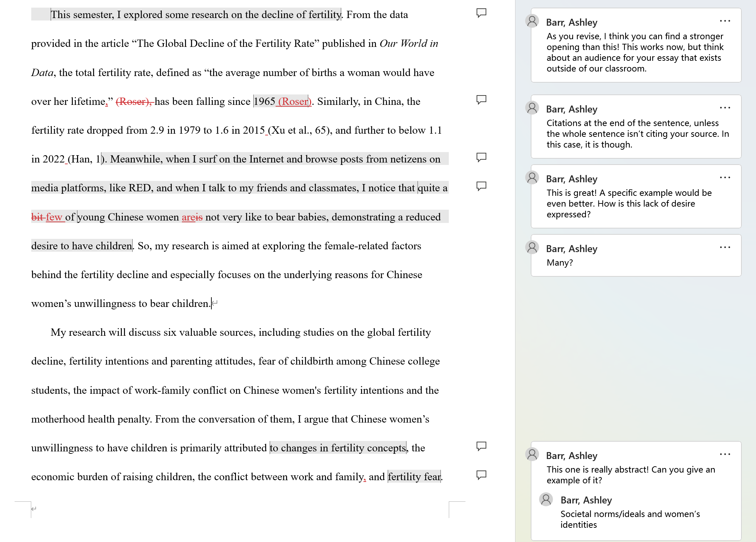Click comment icon beside 'fertility fear' line
This screenshot has width=756, height=542.
[481, 475]
